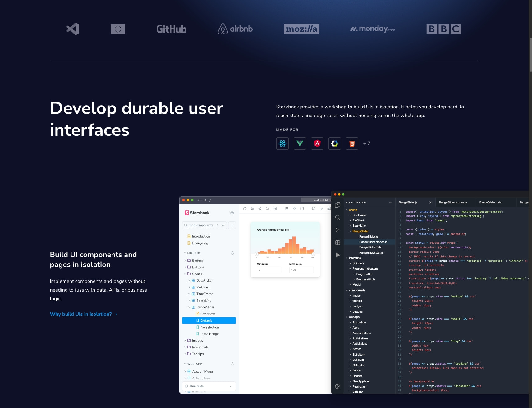Click the Visual Studio Code logo
Viewport: 532px width, 408px height.
(73, 29)
